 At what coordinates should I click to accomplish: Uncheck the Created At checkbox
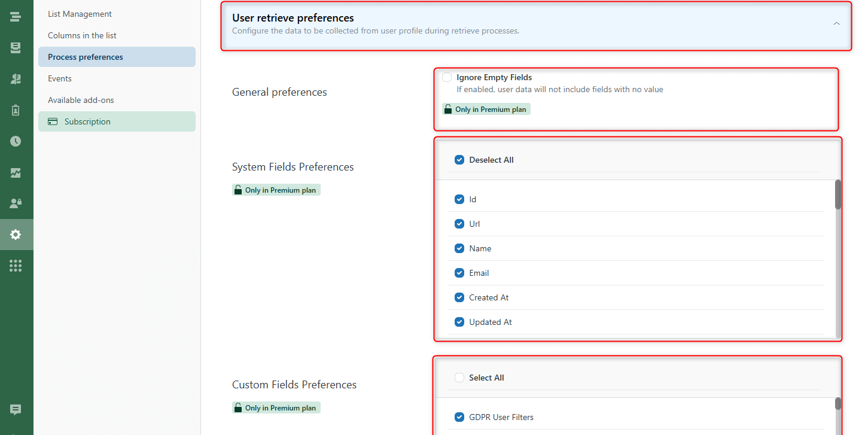point(459,297)
